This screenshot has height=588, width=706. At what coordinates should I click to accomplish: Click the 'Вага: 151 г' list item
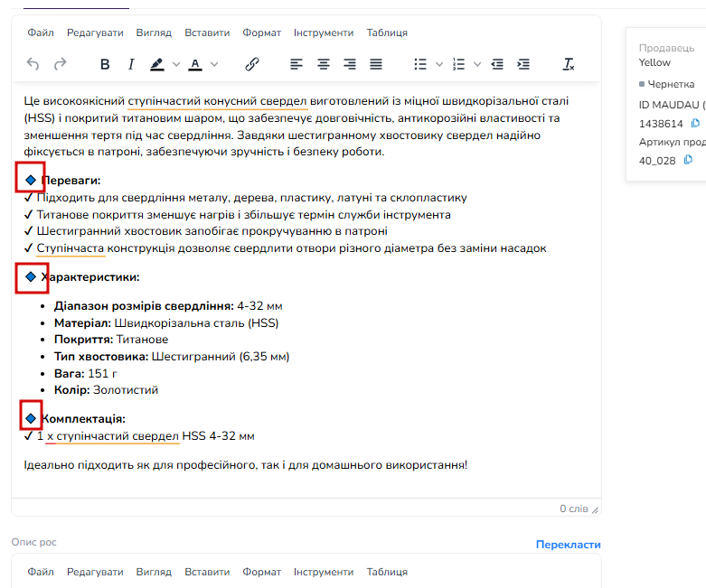tap(86, 373)
